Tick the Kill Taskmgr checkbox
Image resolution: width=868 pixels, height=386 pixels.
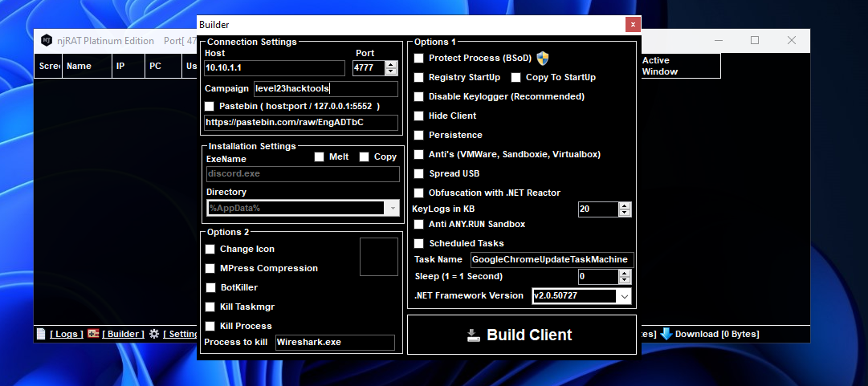point(210,307)
